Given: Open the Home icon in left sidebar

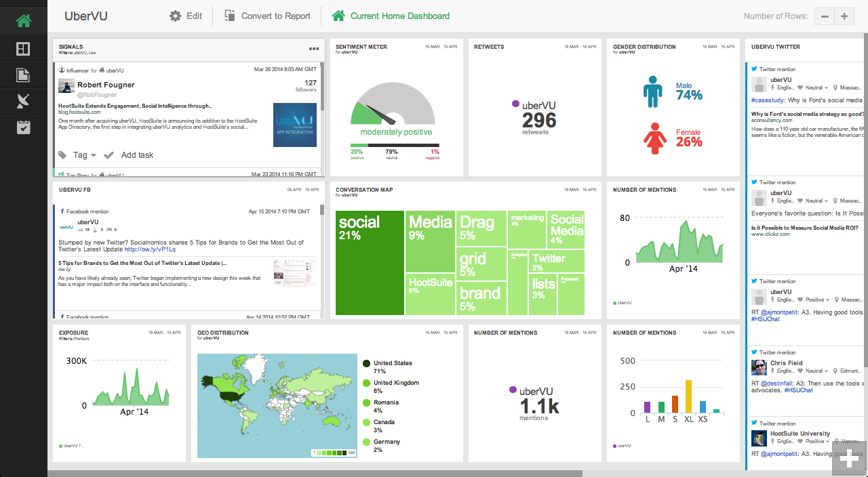Looking at the screenshot, I should 24,21.
